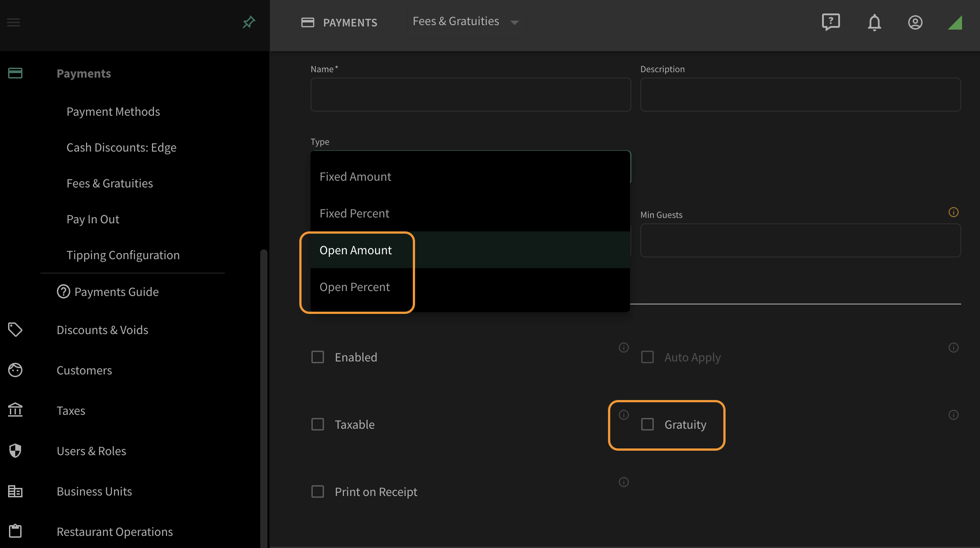
Task: Check the Auto Apply checkbox
Action: click(647, 357)
